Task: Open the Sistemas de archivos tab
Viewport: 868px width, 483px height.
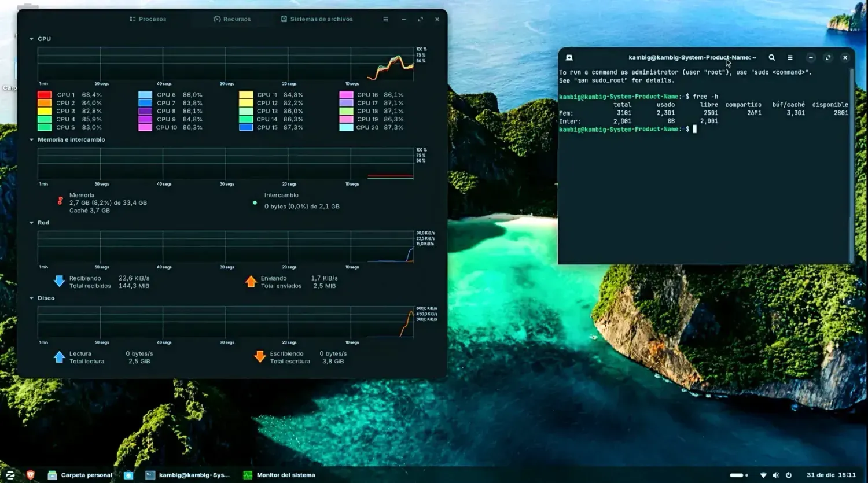Action: pos(317,19)
